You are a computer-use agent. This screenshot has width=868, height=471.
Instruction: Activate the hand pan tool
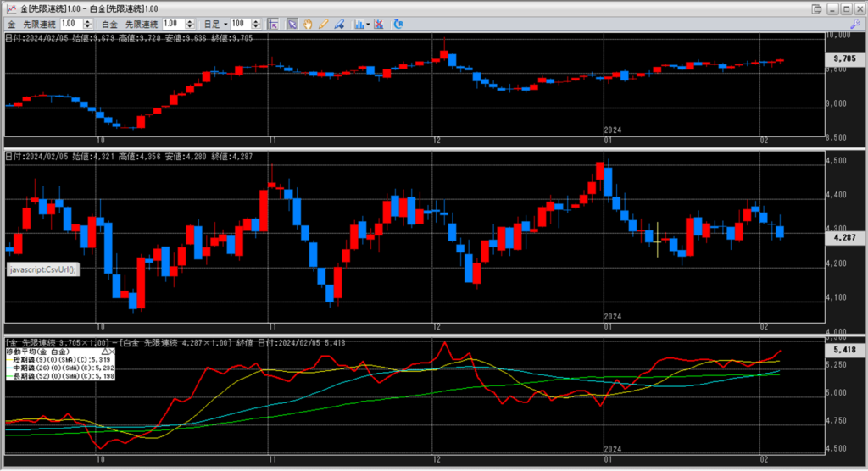308,24
